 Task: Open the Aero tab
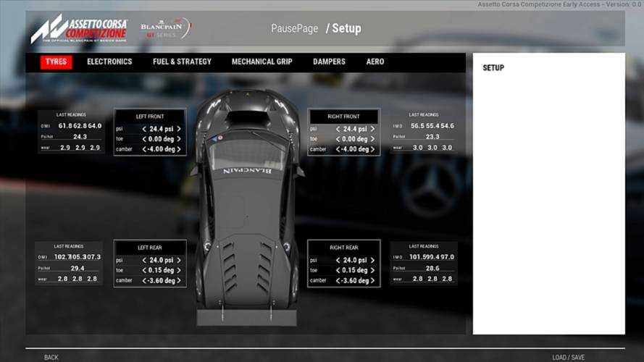click(x=375, y=62)
